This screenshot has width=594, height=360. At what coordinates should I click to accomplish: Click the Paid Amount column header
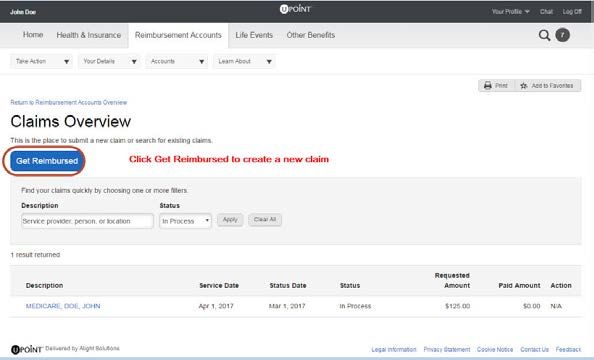[x=519, y=286]
